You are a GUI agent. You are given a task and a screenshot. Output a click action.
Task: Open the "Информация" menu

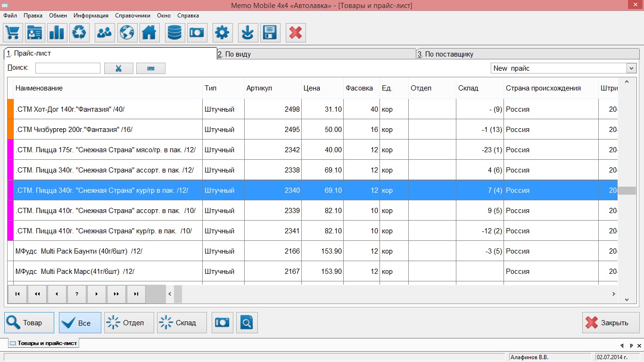tap(91, 16)
